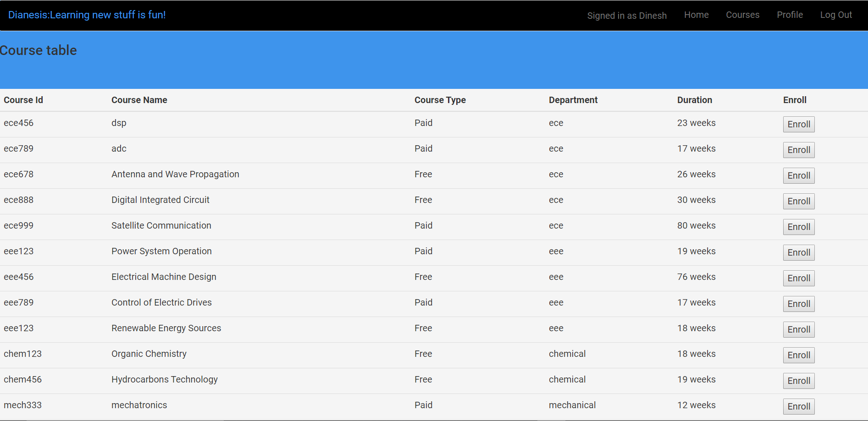This screenshot has height=421, width=868.
Task: Enroll in Power System Operation
Action: click(799, 252)
